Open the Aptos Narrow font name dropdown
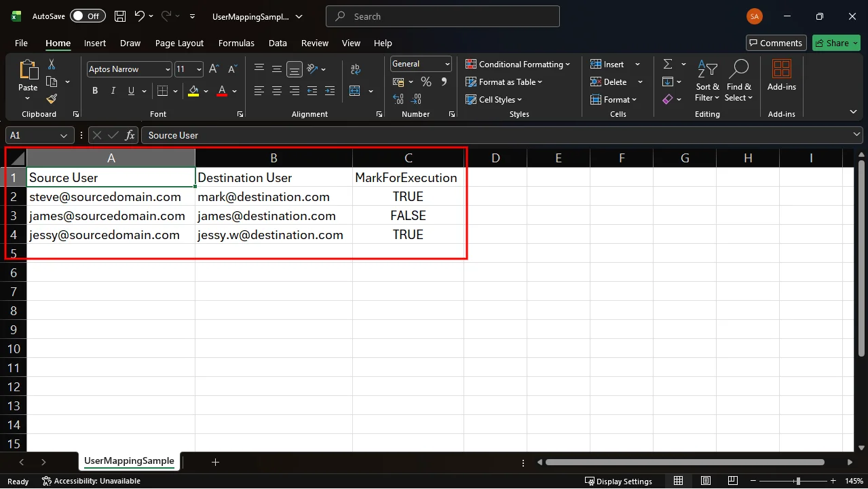Image resolution: width=868 pixels, height=489 pixels. point(168,69)
